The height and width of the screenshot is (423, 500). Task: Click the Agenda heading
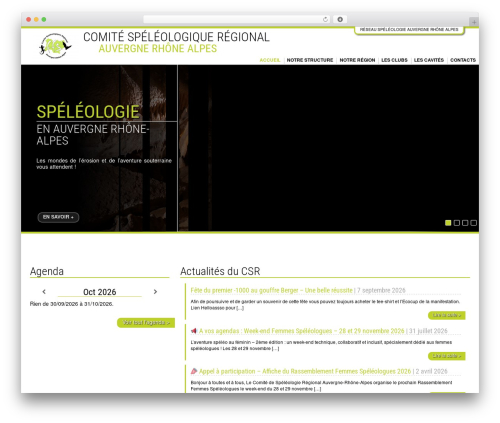coord(47,271)
